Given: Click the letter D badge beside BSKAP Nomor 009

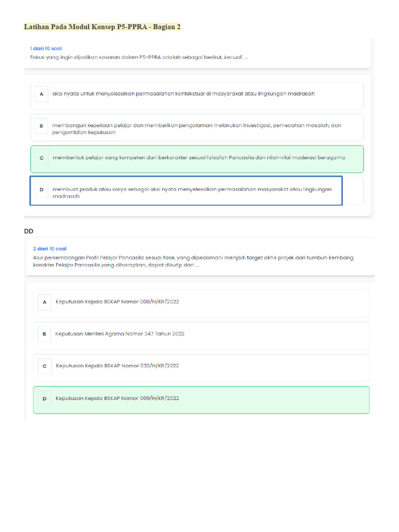Looking at the screenshot, I should 45,398.
